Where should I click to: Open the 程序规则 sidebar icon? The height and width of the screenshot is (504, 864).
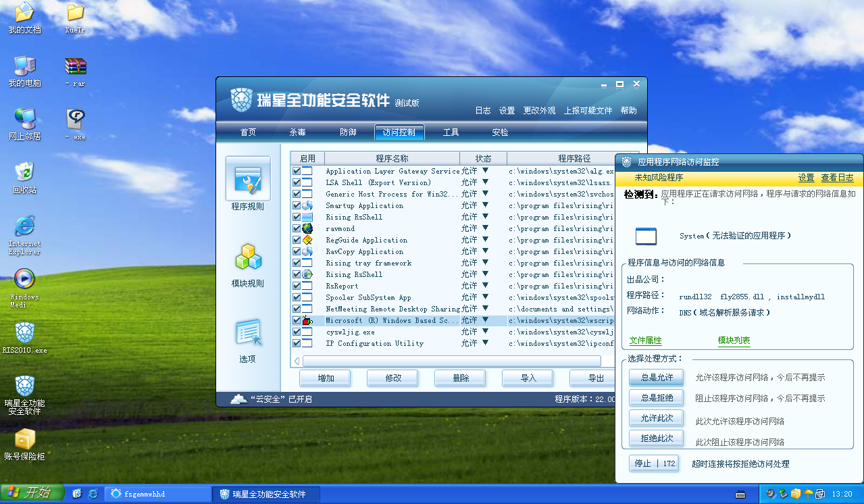coord(248,178)
